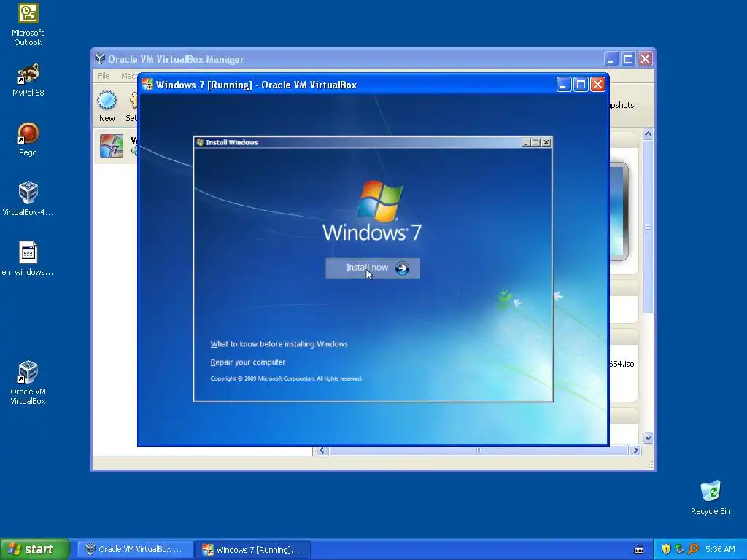Minimize the Windows 7 [Running] VM window

click(564, 85)
